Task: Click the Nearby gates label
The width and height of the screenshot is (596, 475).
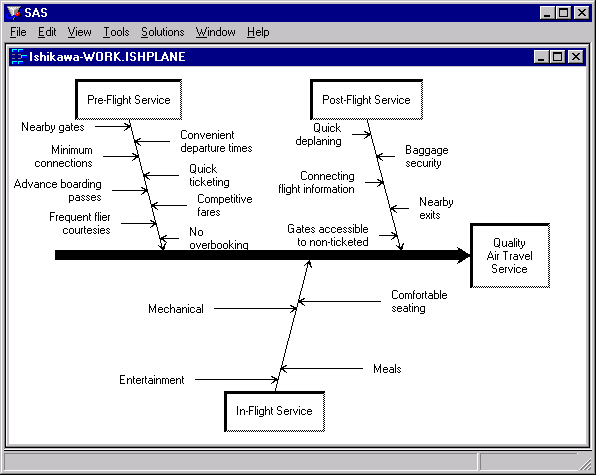Action: click(x=53, y=127)
